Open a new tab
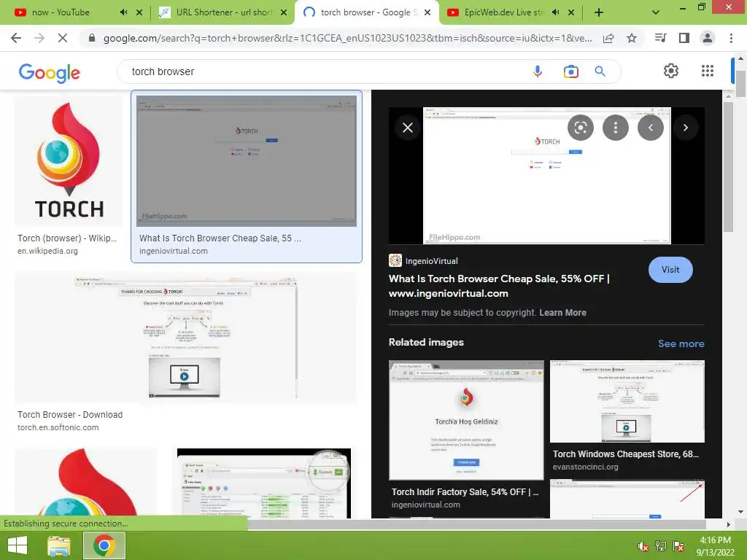The height and width of the screenshot is (560, 747). click(x=599, y=12)
